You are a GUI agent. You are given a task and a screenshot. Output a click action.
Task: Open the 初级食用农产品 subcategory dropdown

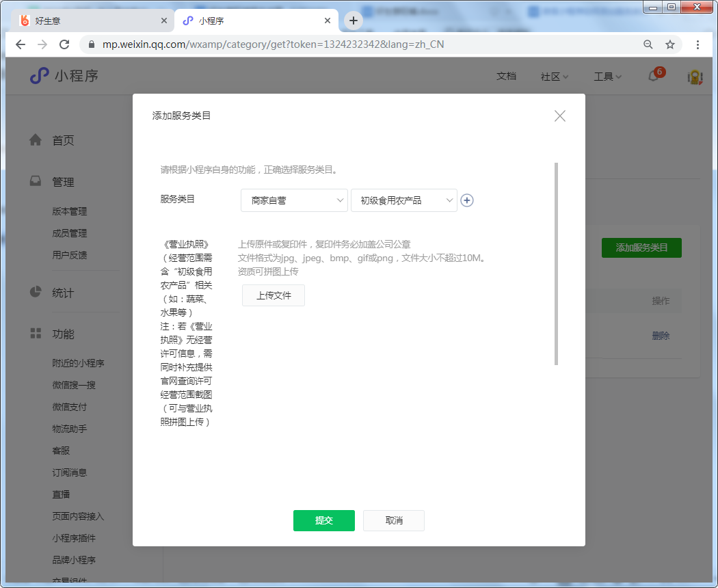point(404,200)
